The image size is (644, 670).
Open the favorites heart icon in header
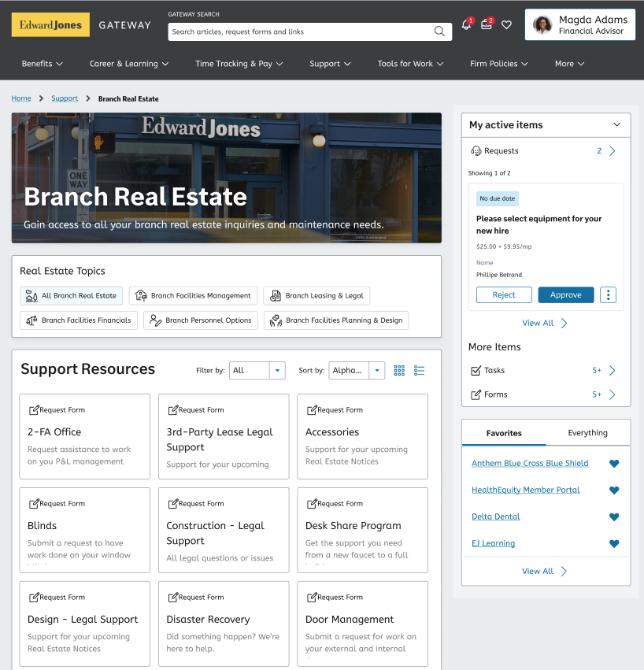(x=506, y=25)
